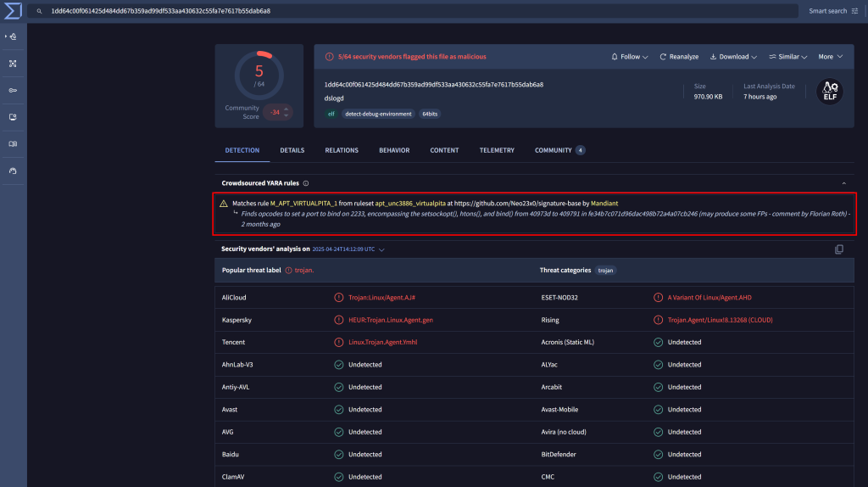Image resolution: width=868 pixels, height=487 pixels.
Task: Click the Kaspersky HEUR:Trojan.Linux.Agent.gen detection
Action: [x=390, y=320]
